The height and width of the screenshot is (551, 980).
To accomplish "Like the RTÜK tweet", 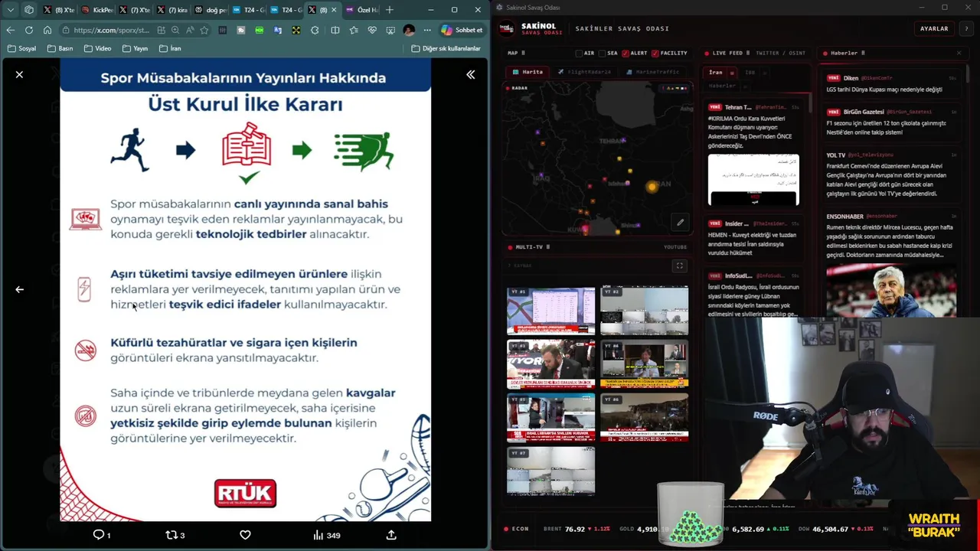I will pyautogui.click(x=245, y=535).
